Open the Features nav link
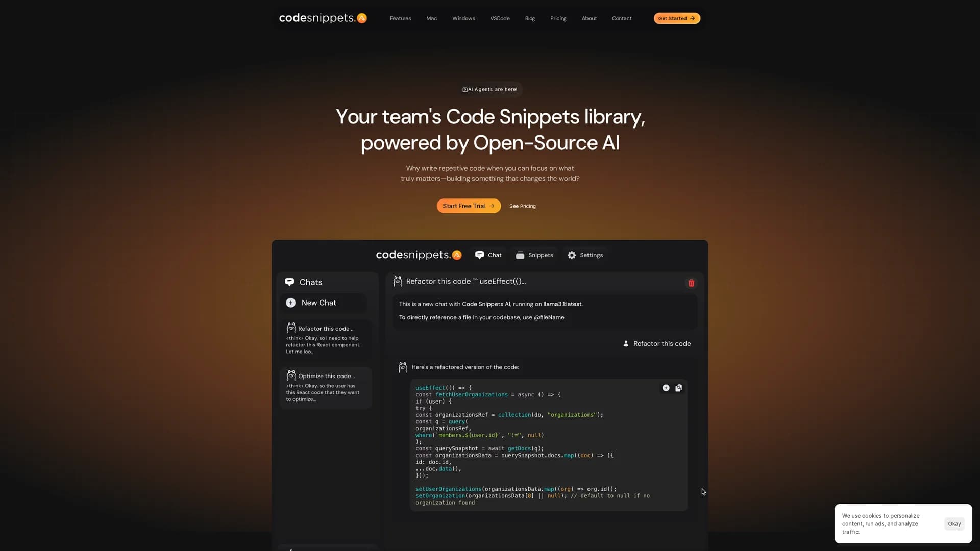The width and height of the screenshot is (980, 551). [400, 18]
